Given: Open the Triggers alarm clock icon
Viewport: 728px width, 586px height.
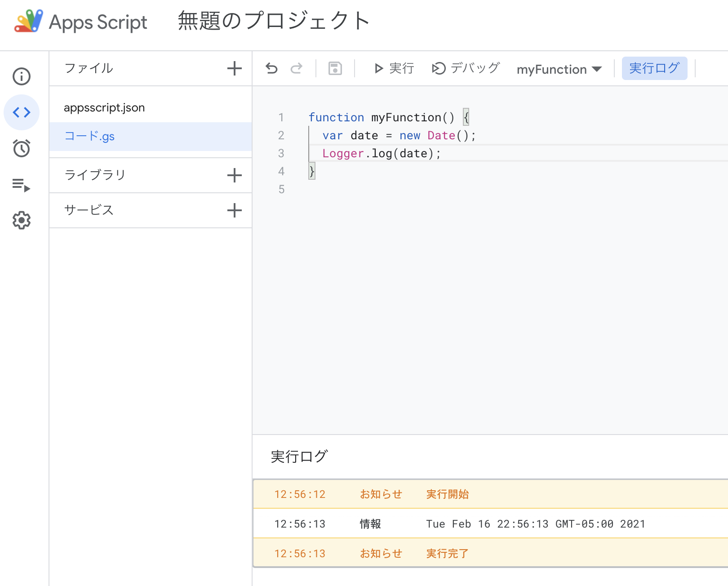Looking at the screenshot, I should 22,148.
